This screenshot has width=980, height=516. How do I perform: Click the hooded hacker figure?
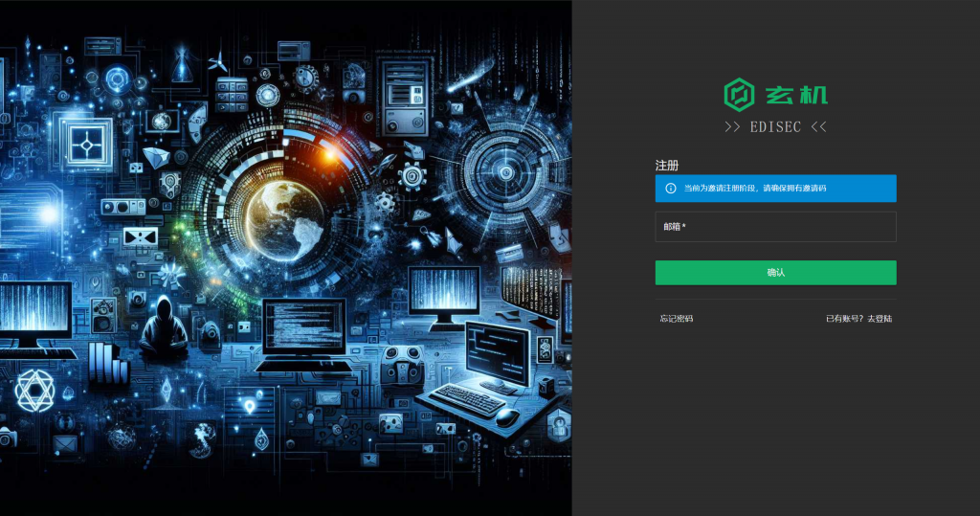163,325
